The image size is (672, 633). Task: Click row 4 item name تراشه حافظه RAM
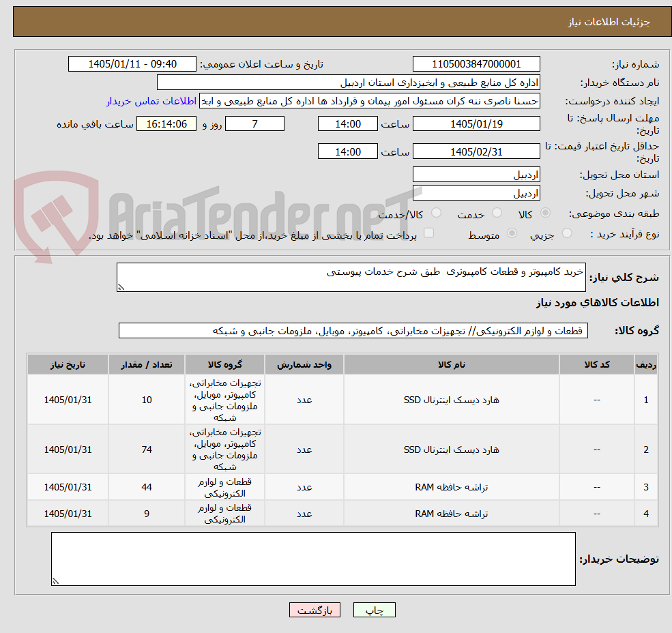click(x=451, y=514)
